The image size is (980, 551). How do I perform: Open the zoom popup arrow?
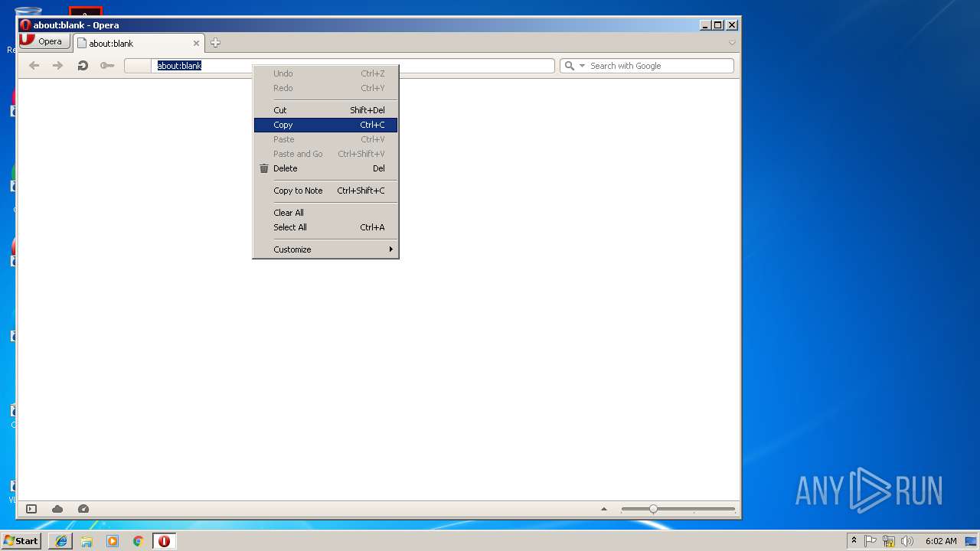click(604, 509)
